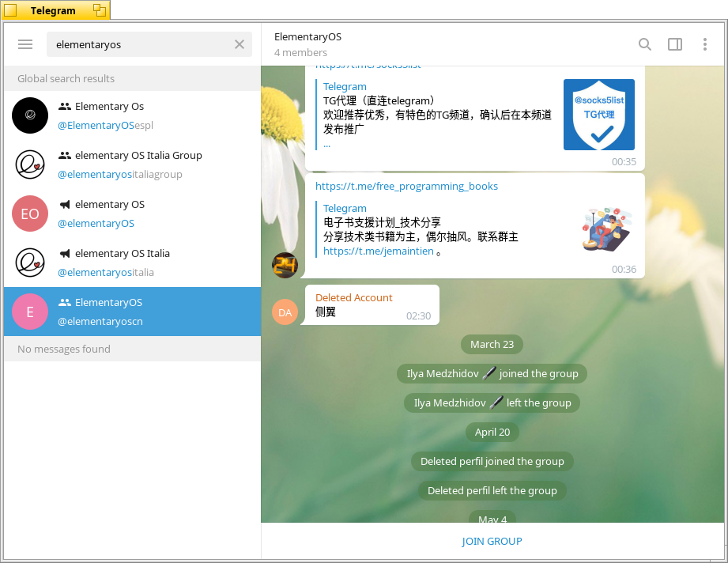Open the free_programming_books link

click(x=406, y=187)
